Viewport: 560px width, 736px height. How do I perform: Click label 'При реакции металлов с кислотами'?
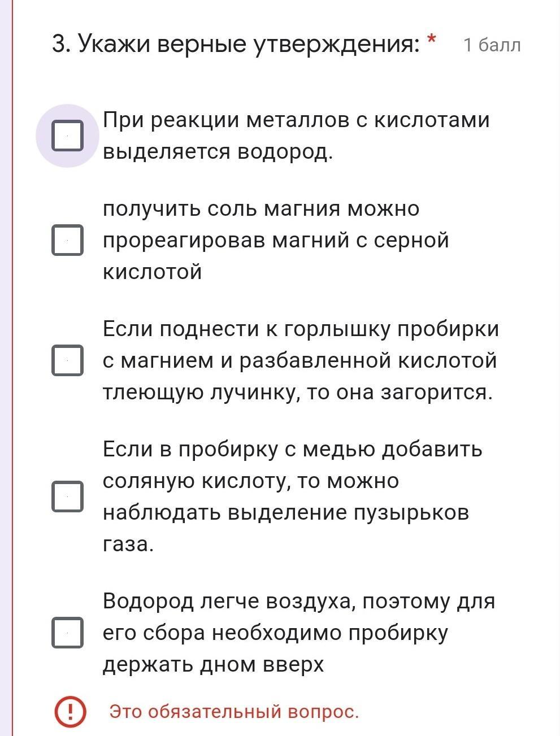coord(296,120)
